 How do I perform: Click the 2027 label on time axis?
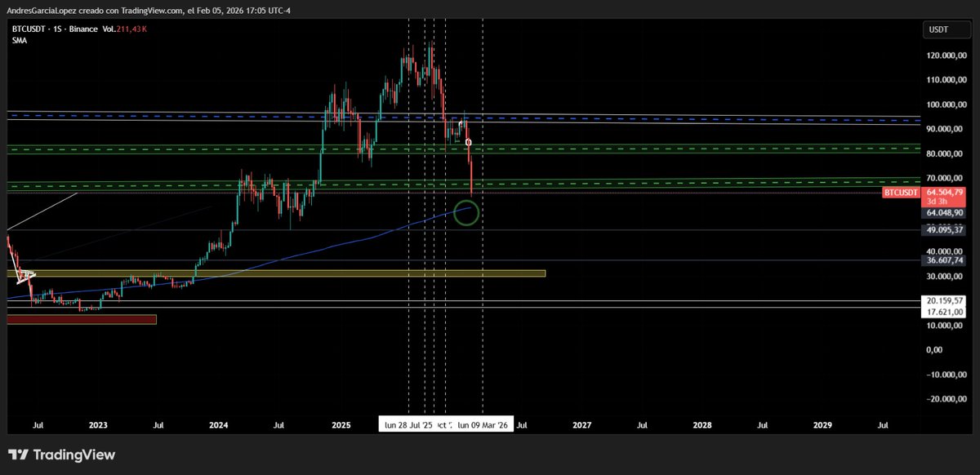(x=581, y=425)
